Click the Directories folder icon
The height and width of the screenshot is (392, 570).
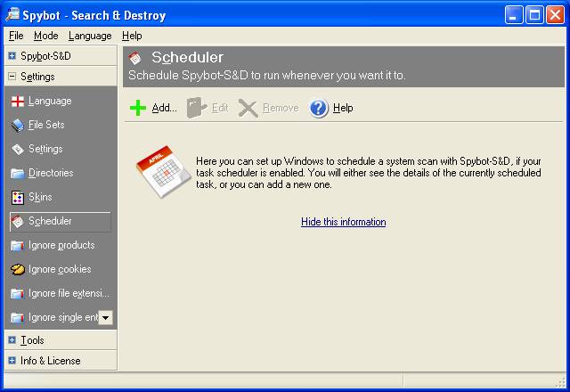tap(18, 173)
